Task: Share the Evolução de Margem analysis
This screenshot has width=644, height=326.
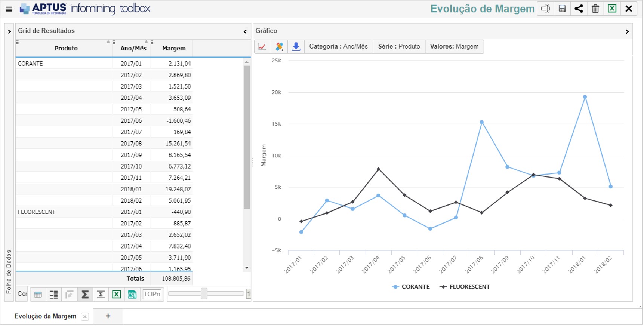Action: click(579, 9)
